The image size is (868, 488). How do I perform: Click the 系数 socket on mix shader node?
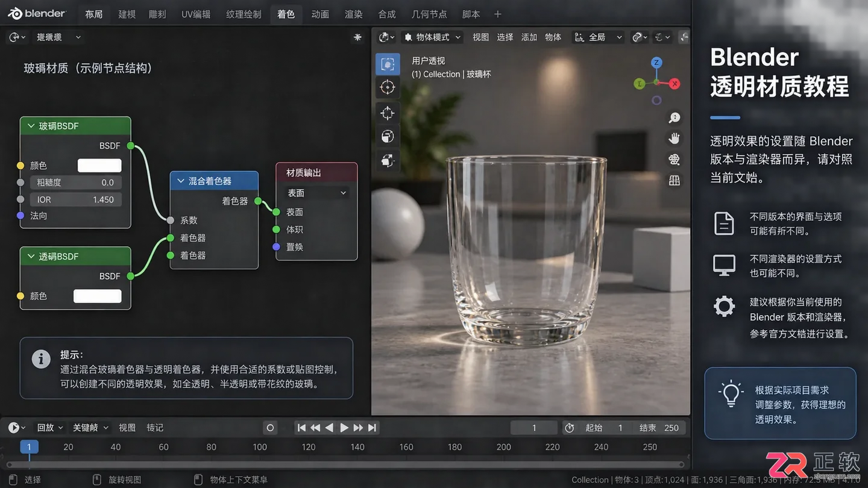(171, 221)
